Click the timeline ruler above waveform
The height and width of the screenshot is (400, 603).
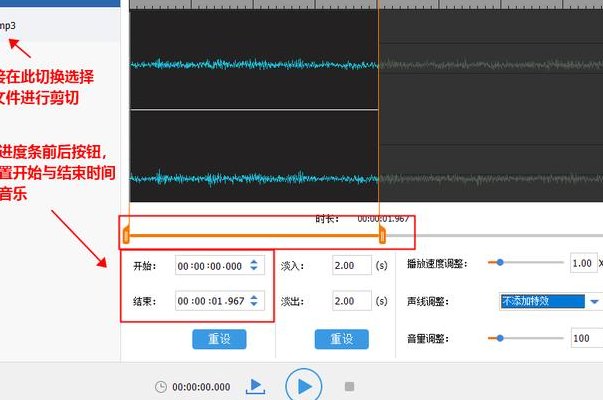(366, 4)
